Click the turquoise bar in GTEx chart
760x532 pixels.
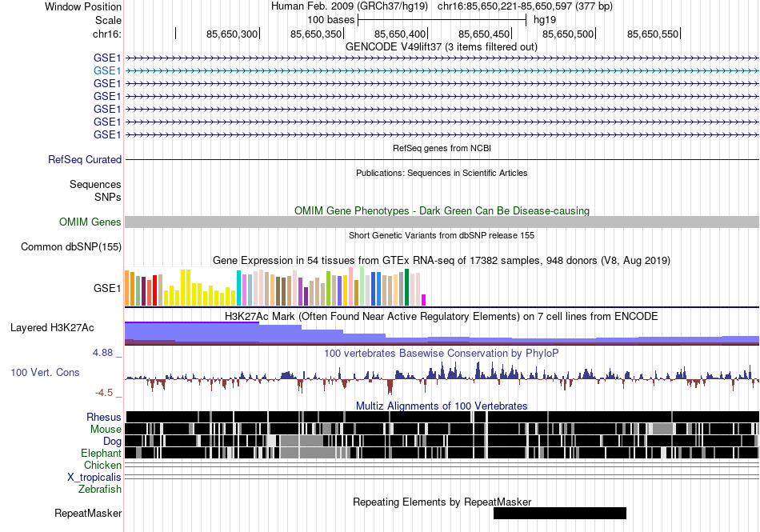tap(238, 288)
